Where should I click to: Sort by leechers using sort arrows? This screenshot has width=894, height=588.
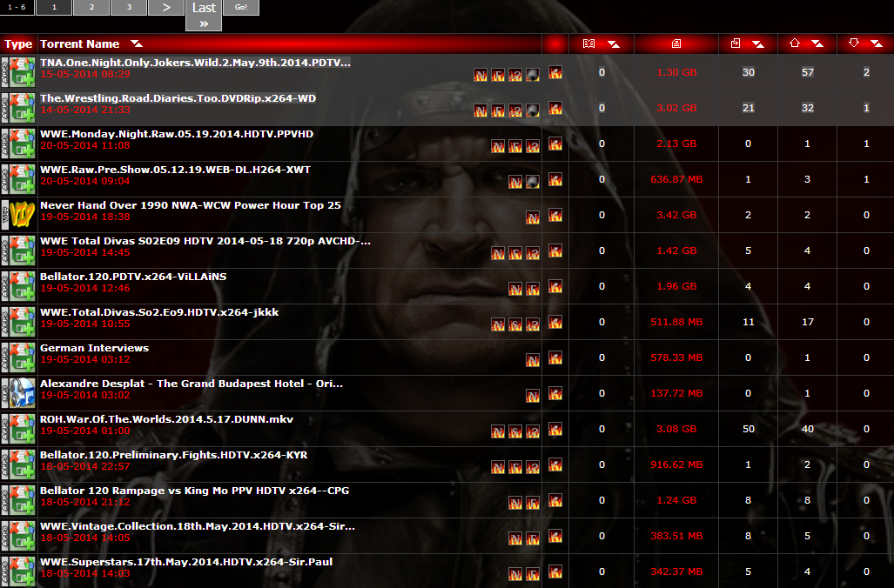877,43
